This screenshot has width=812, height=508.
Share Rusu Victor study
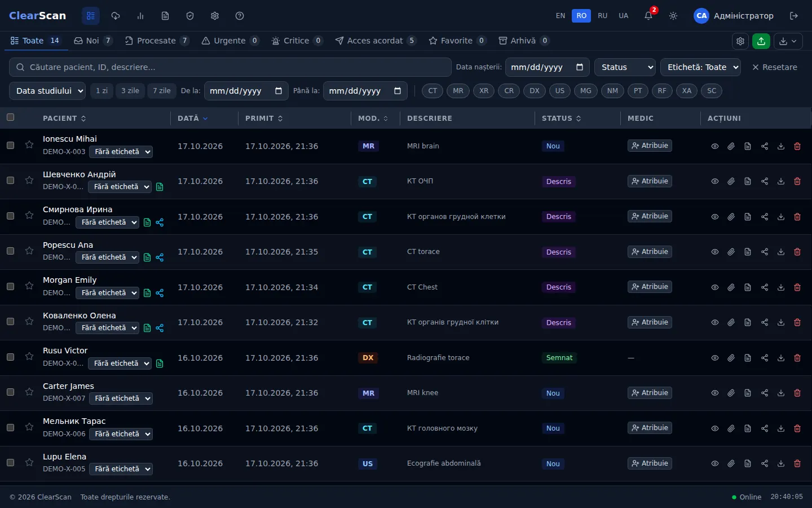765,358
